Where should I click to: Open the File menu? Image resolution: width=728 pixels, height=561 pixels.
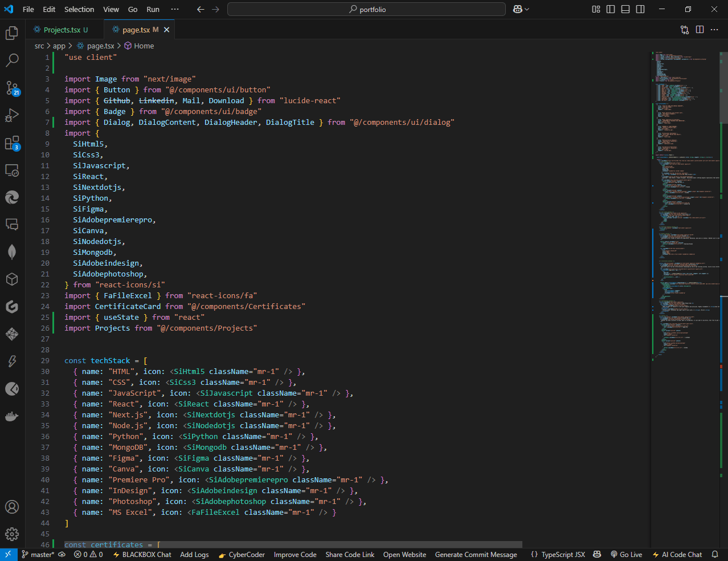[x=28, y=9]
